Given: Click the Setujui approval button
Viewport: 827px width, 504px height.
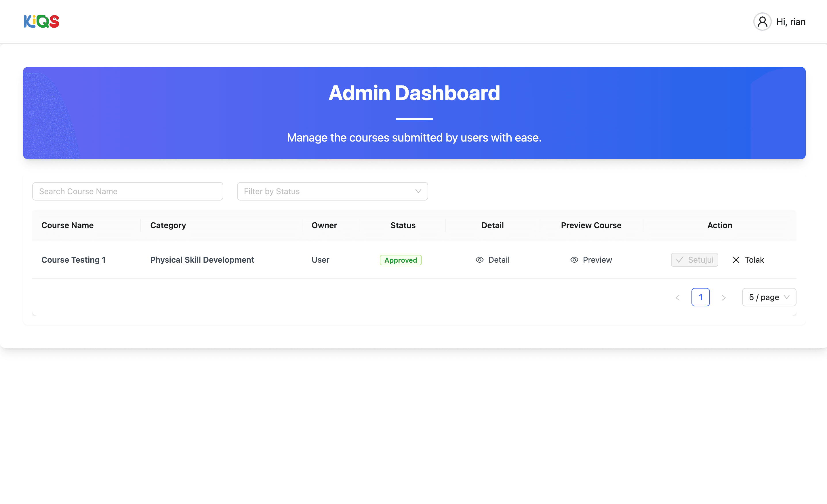Looking at the screenshot, I should point(694,260).
